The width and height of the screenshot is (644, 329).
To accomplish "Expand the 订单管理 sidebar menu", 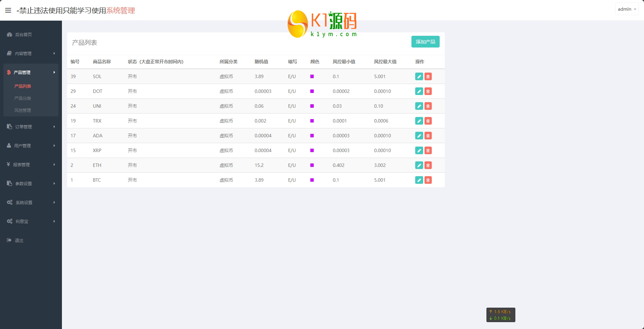I will point(31,127).
